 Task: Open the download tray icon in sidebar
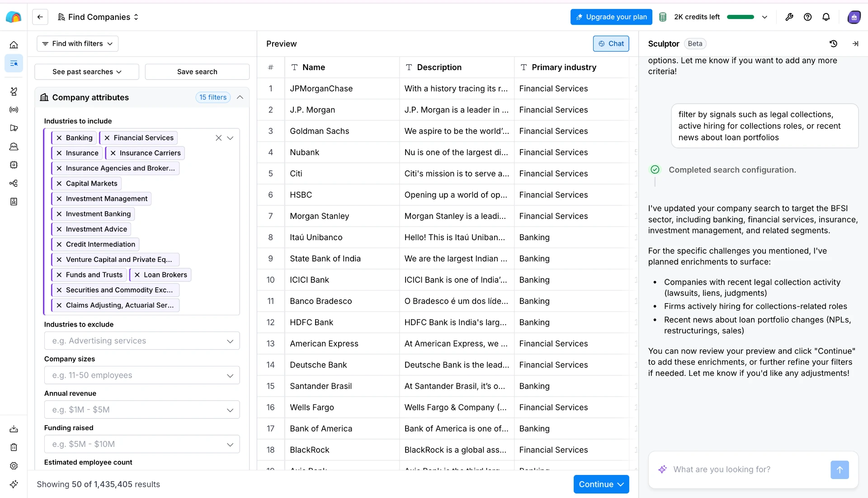click(x=14, y=429)
